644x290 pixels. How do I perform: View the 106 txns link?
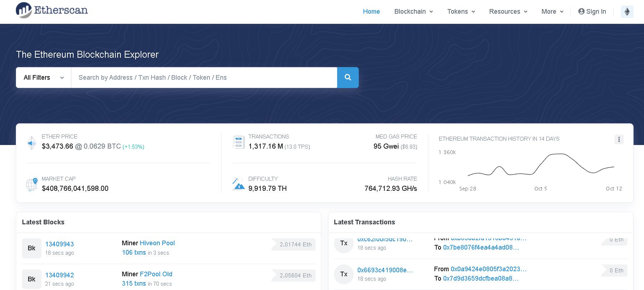(x=134, y=252)
